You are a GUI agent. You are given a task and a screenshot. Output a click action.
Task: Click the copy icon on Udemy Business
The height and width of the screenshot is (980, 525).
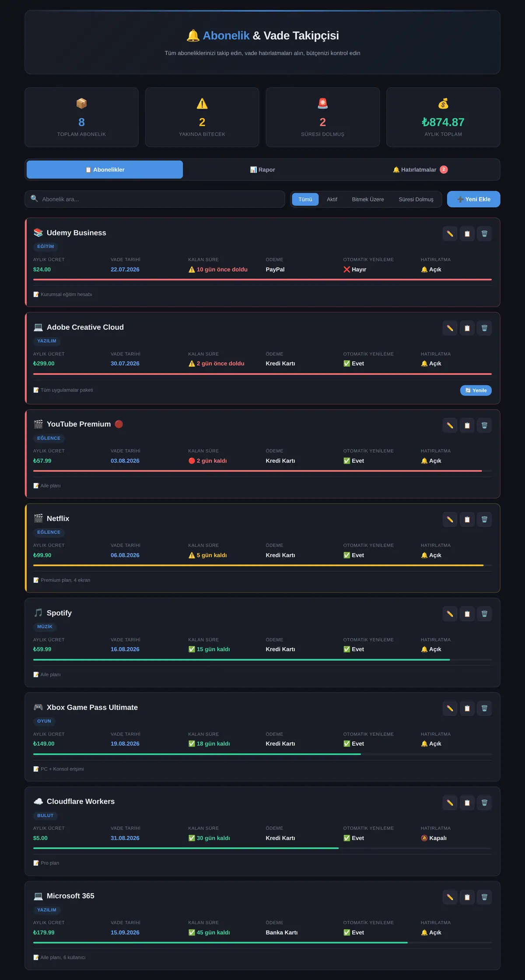click(x=467, y=234)
